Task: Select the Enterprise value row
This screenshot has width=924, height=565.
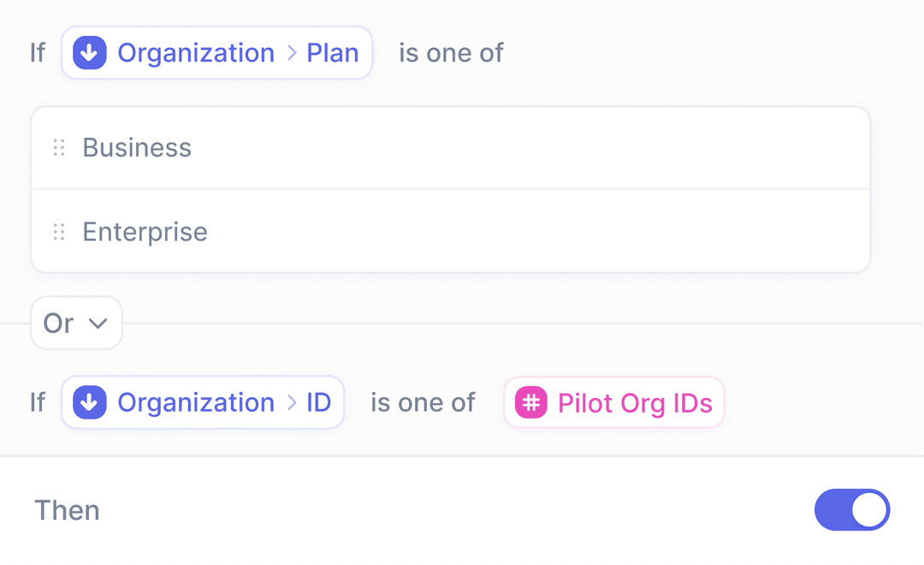Action: pyautogui.click(x=450, y=232)
